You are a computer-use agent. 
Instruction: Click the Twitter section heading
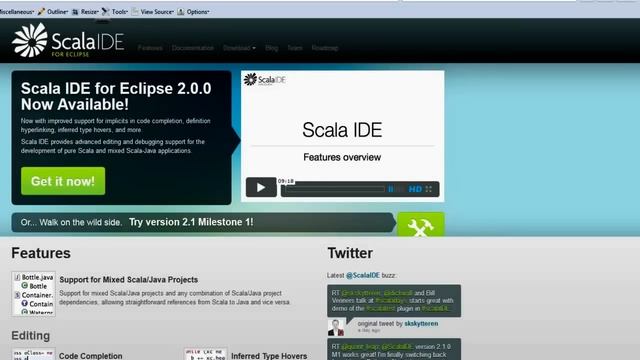(x=350, y=253)
